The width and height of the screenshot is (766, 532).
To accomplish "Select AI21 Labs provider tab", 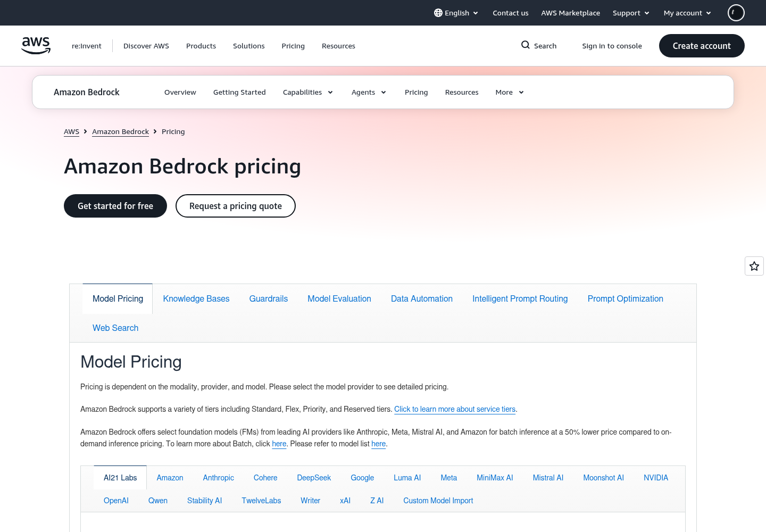I will 120,478.
